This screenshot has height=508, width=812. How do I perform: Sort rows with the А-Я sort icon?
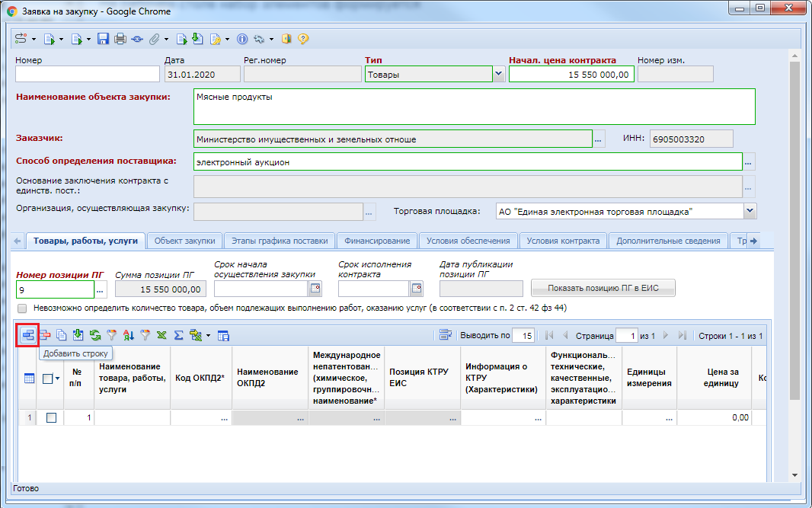click(x=129, y=336)
